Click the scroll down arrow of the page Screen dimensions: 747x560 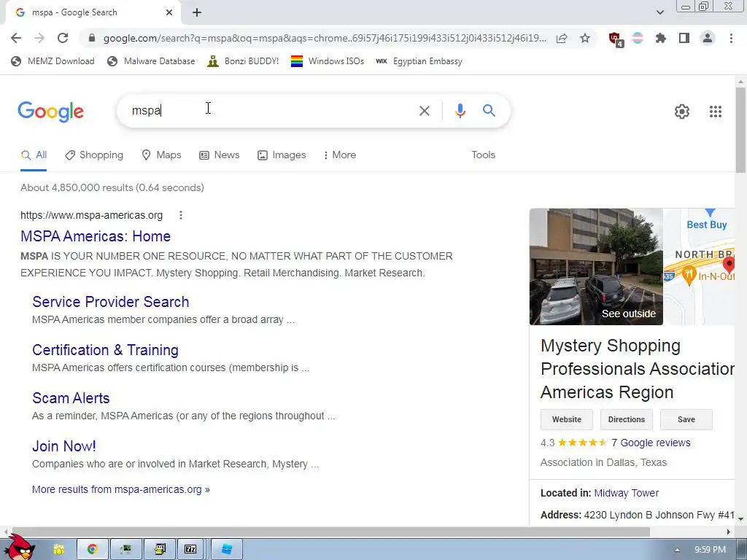pyautogui.click(x=741, y=519)
